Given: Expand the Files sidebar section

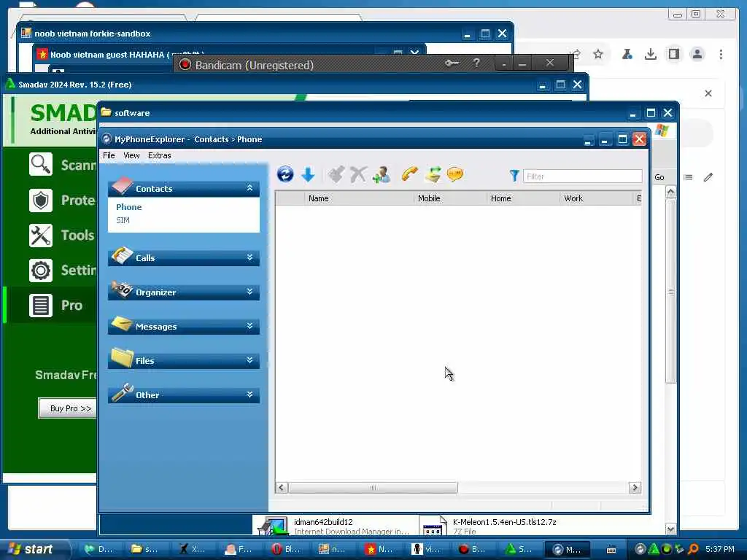Looking at the screenshot, I should [x=249, y=360].
